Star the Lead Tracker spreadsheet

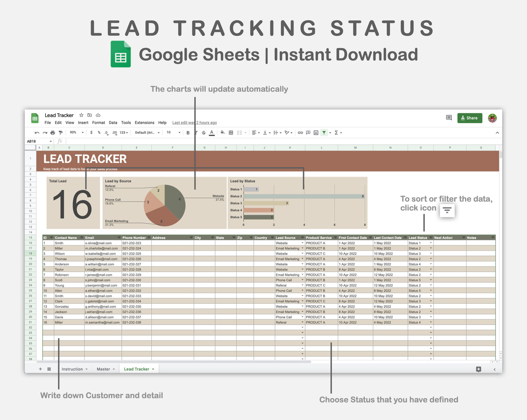click(81, 115)
